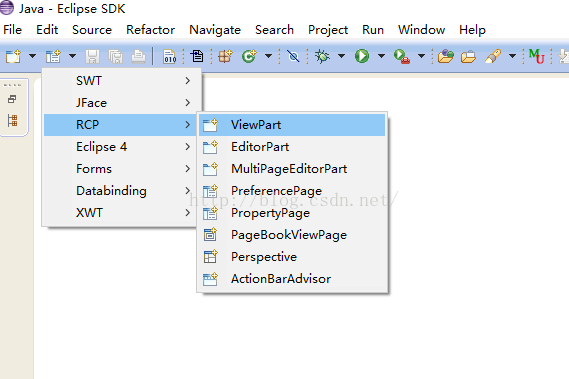This screenshot has height=379, width=569.
Task: Open the Refactor menu
Action: pyautogui.click(x=150, y=30)
